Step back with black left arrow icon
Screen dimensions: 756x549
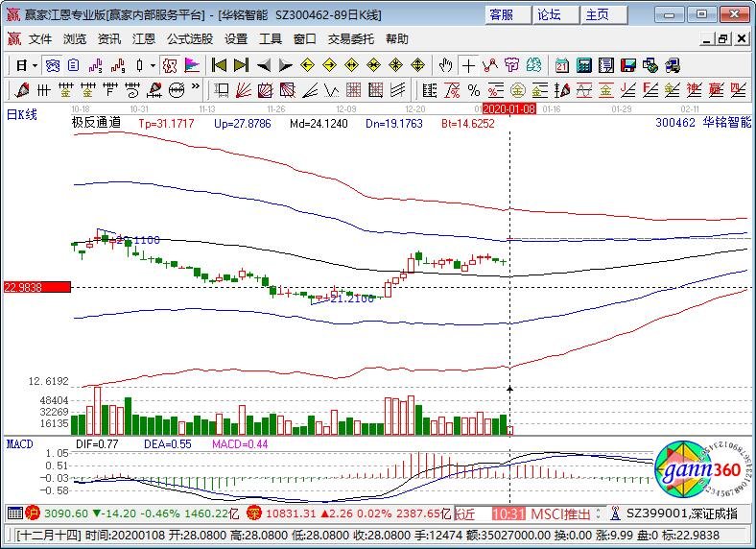pyautogui.click(x=263, y=65)
